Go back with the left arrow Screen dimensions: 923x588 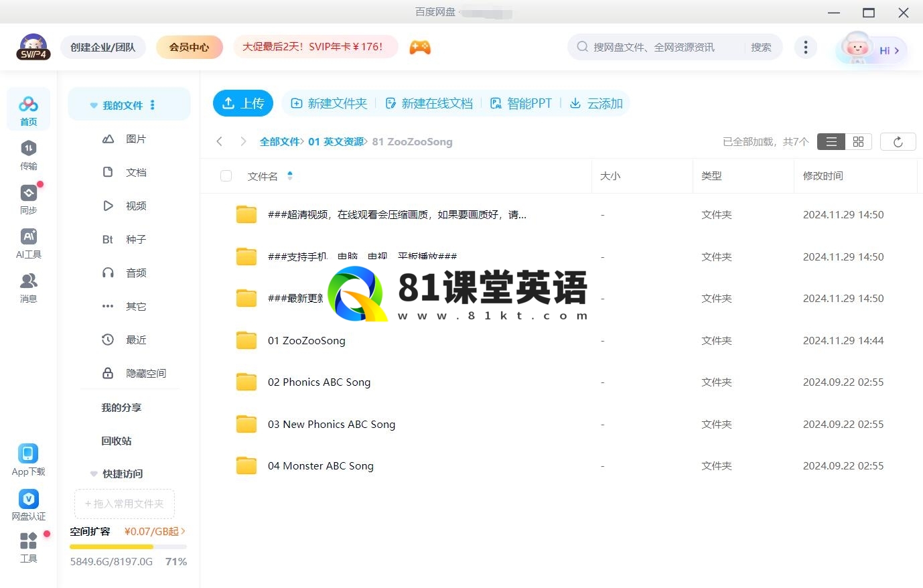pos(219,141)
